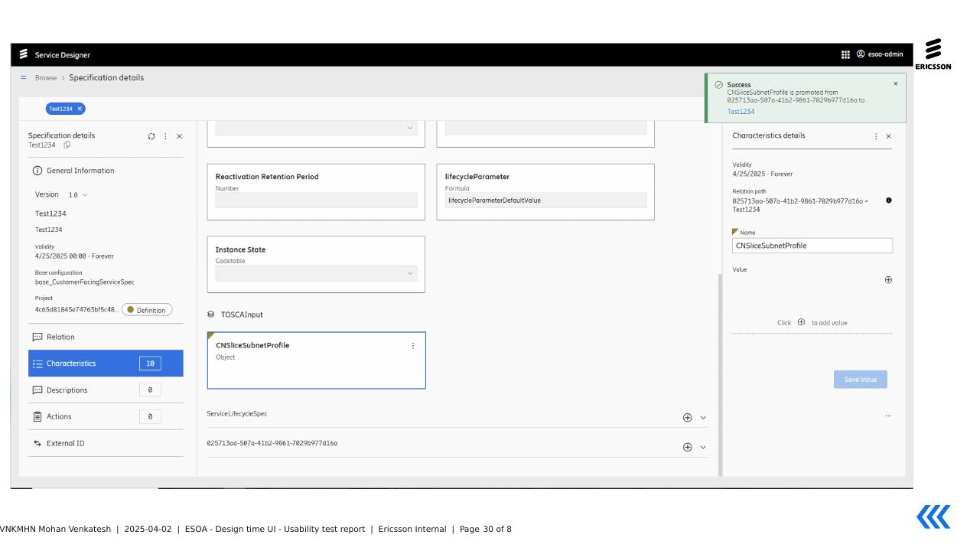Click the Service Designer logo

point(23,54)
